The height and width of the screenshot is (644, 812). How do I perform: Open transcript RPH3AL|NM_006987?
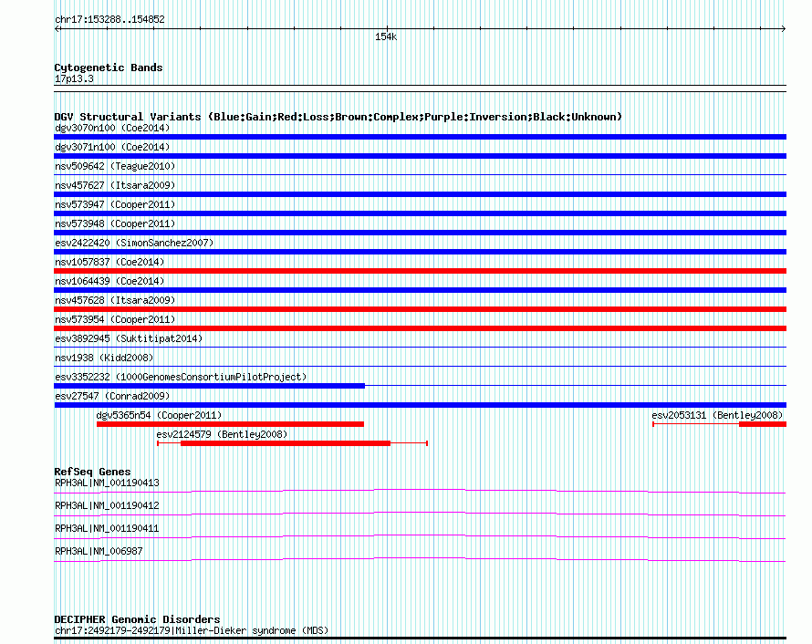99,551
